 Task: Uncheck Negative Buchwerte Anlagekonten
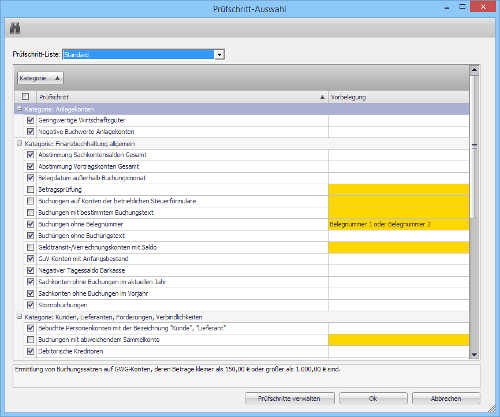point(30,132)
